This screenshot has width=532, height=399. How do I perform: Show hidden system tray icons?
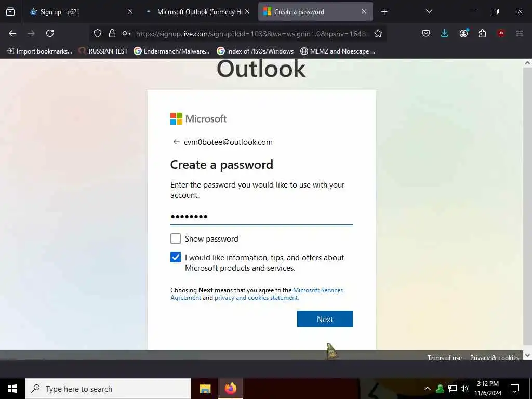pyautogui.click(x=428, y=389)
